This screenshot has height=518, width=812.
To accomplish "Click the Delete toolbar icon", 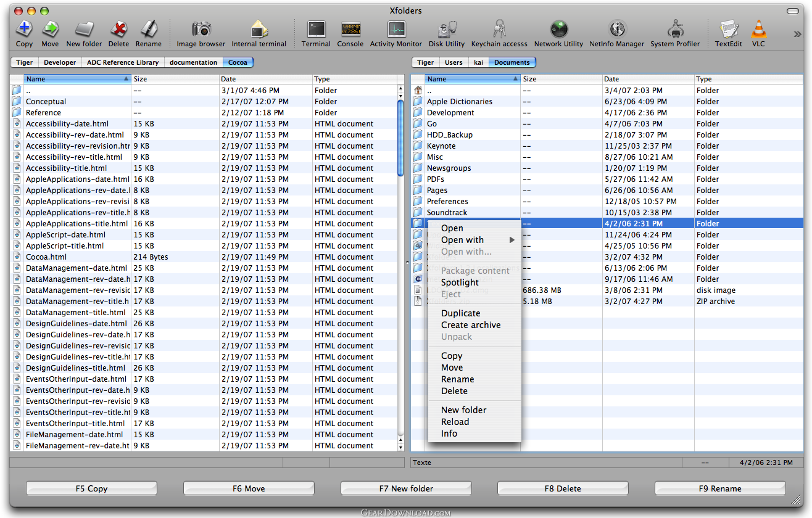I will tap(118, 29).
